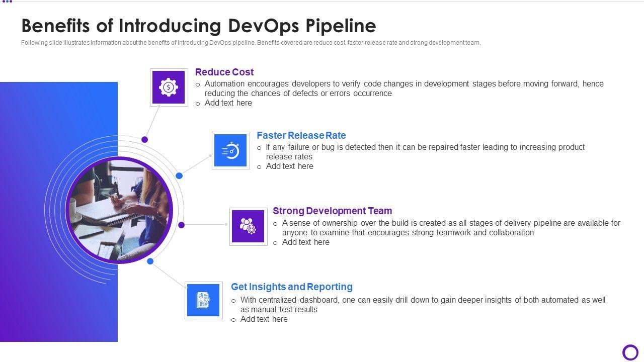The image size is (644, 362).
Task: Click 'Add text here' under Reduce Cost
Action: click(x=228, y=103)
